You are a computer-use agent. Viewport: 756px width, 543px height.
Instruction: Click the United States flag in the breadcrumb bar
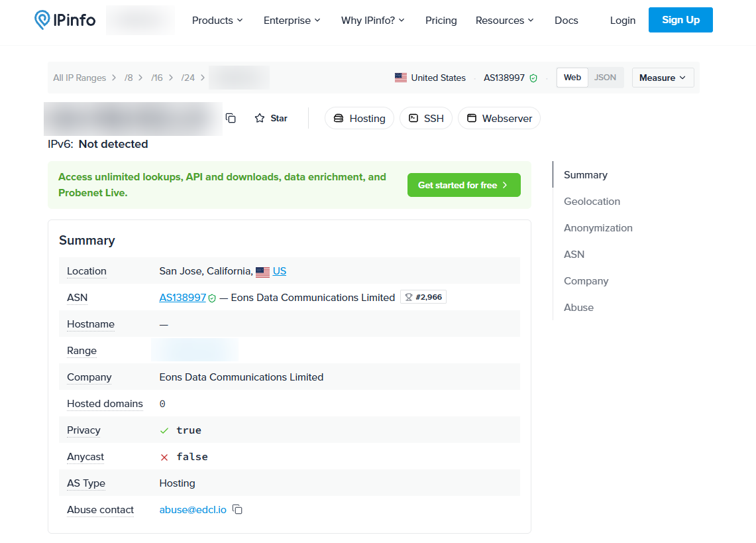401,78
